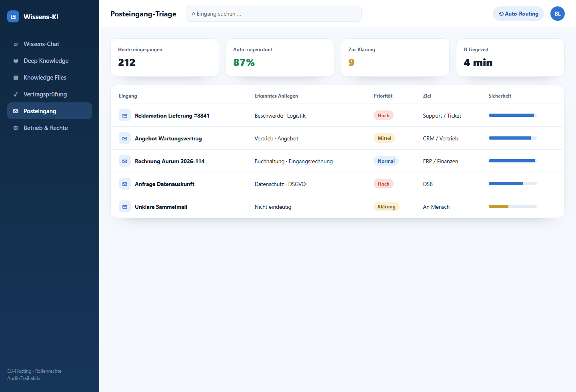Click the Wissens-KI logo icon
This screenshot has width=576, height=392.
point(13,16)
